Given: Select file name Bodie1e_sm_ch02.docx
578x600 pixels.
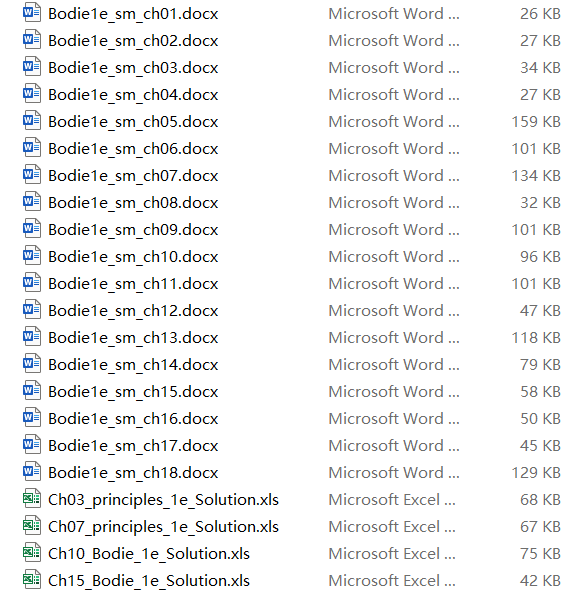Looking at the screenshot, I should point(133,41).
